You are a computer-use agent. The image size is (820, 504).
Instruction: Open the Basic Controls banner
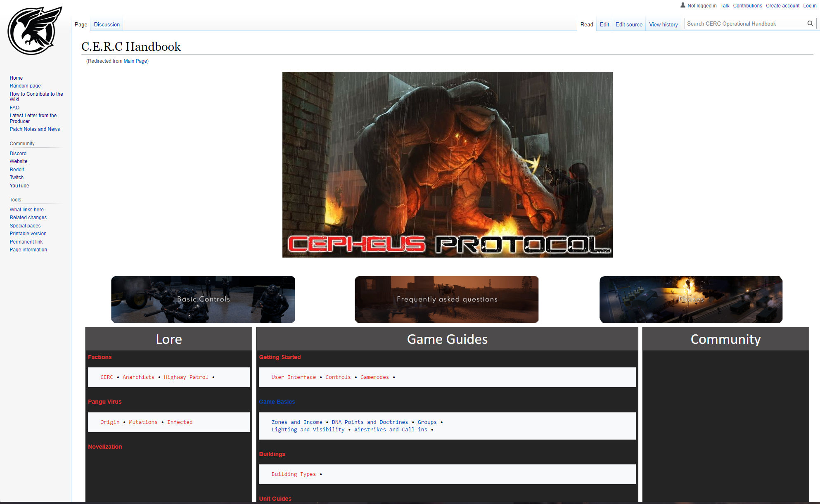coord(203,299)
